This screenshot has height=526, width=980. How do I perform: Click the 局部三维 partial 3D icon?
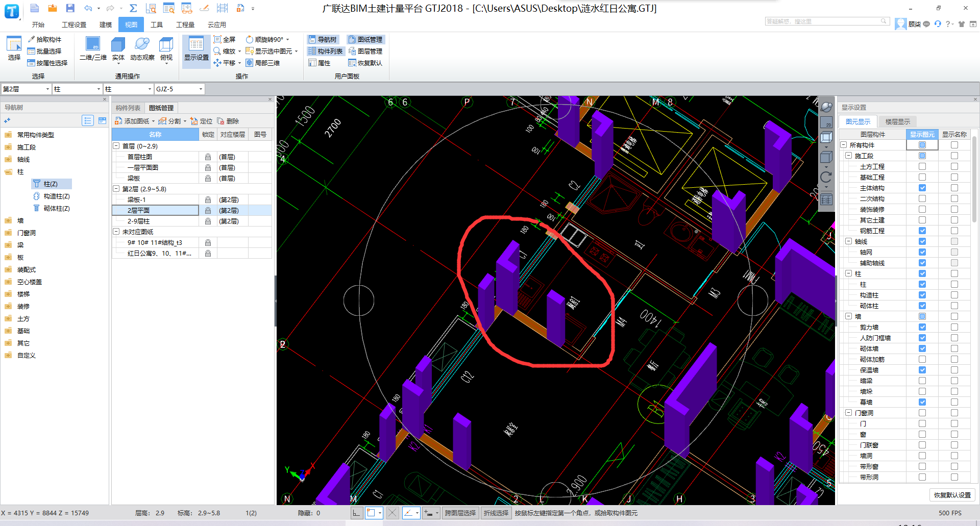point(250,63)
